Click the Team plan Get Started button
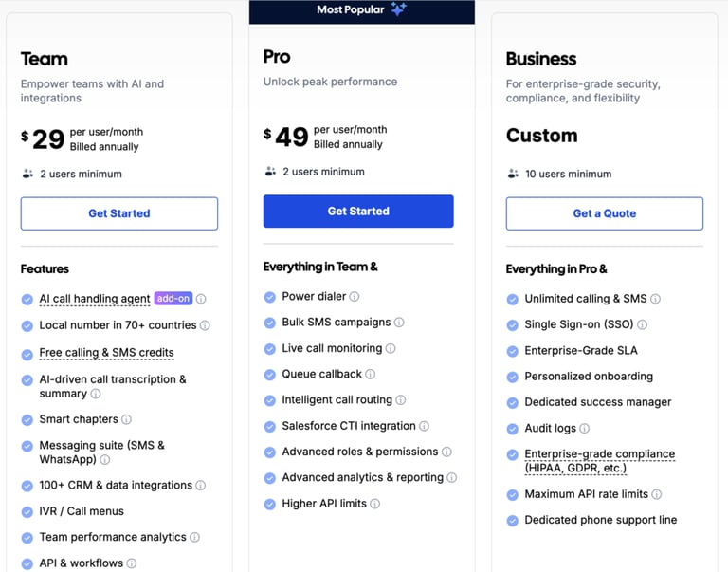The image size is (728, 572). (x=119, y=213)
